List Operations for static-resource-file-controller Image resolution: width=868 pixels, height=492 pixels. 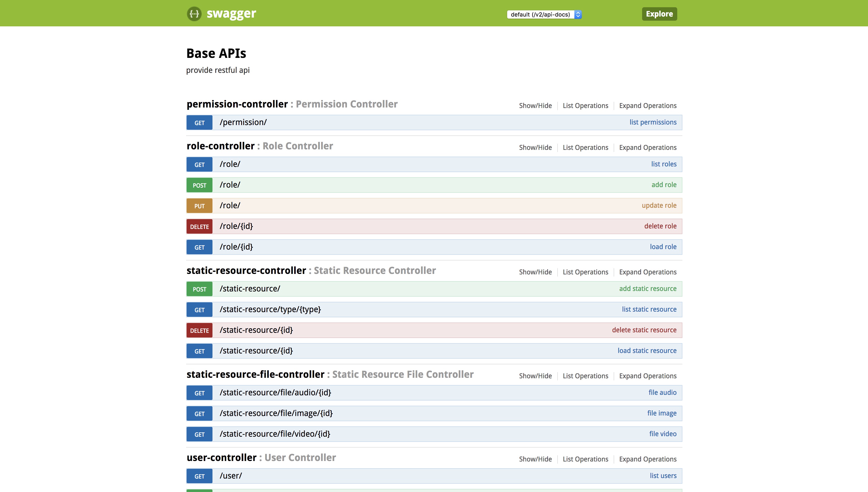coord(585,376)
